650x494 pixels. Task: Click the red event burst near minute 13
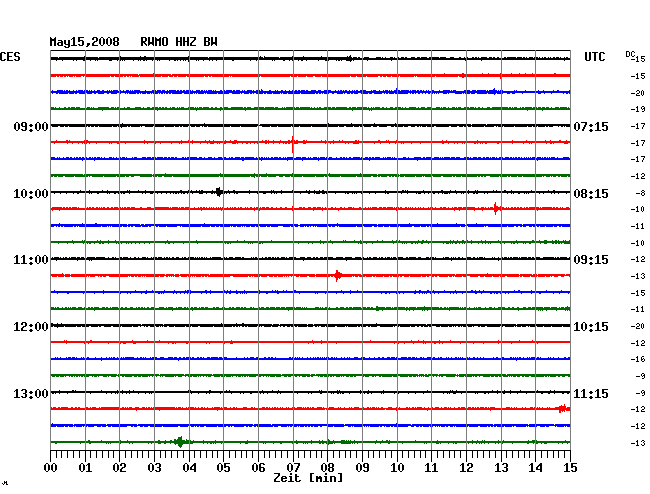pos(496,208)
